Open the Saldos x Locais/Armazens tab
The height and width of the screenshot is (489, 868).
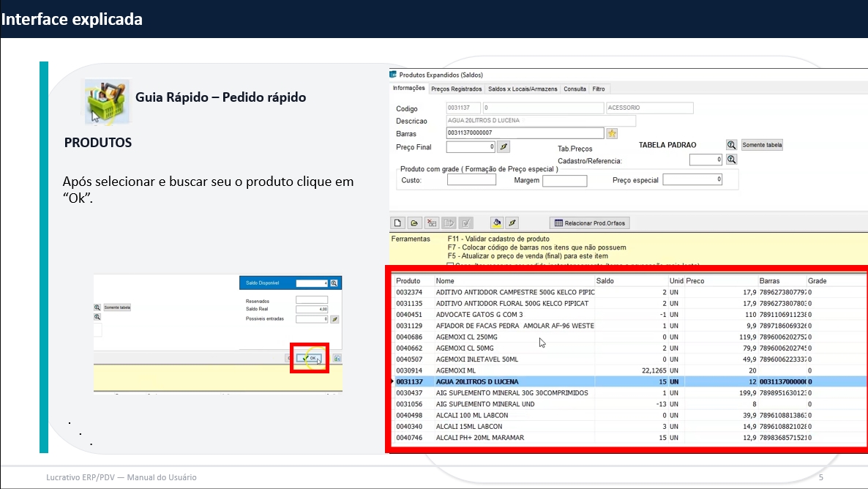point(523,89)
